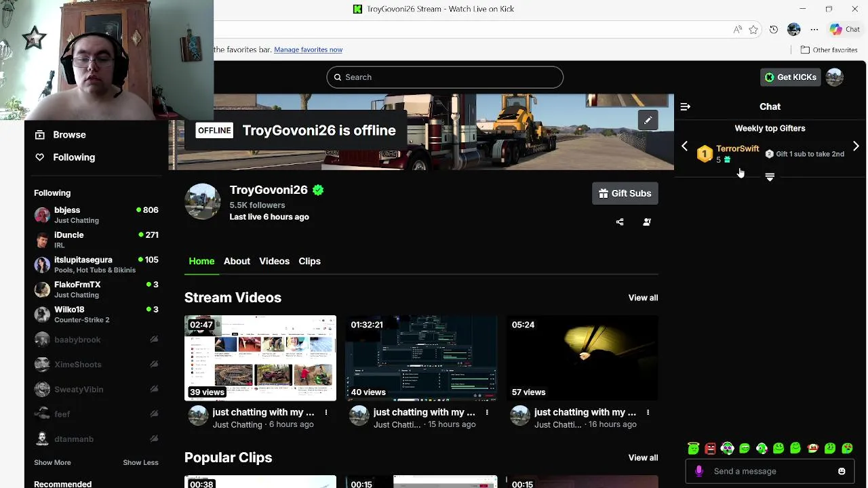Open Edge Settings and more menu
This screenshot has width=868, height=488.
[x=814, y=30]
